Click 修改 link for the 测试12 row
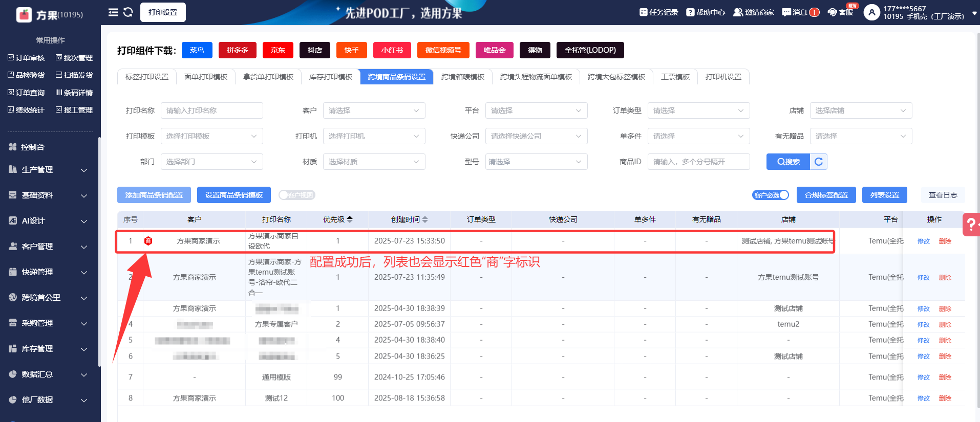Viewport: 980px width, 422px height. [923, 398]
